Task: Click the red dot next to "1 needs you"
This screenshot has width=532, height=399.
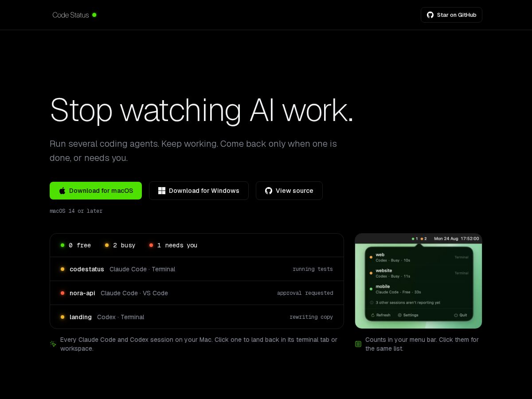Action: [151, 245]
